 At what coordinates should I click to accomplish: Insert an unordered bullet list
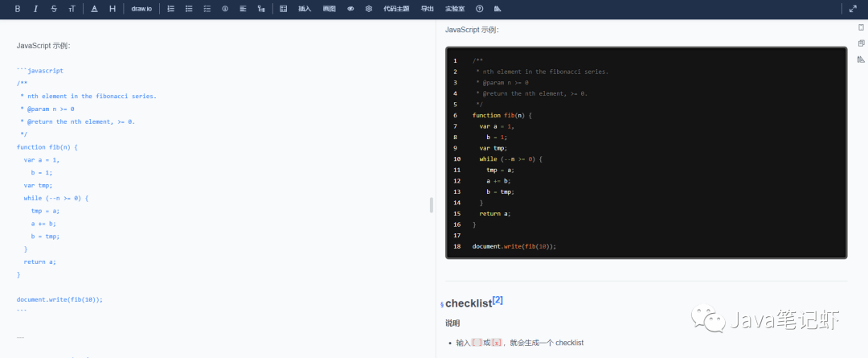click(189, 9)
